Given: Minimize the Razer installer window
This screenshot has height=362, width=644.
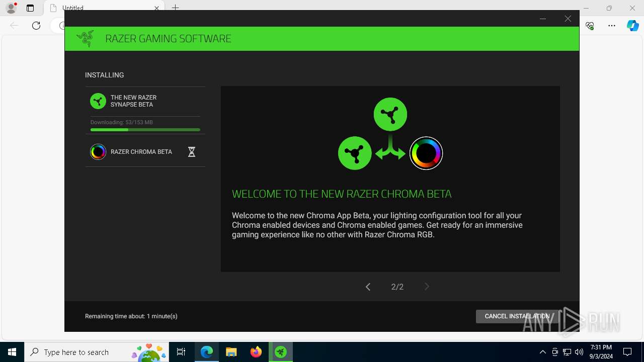Looking at the screenshot, I should tap(543, 19).
